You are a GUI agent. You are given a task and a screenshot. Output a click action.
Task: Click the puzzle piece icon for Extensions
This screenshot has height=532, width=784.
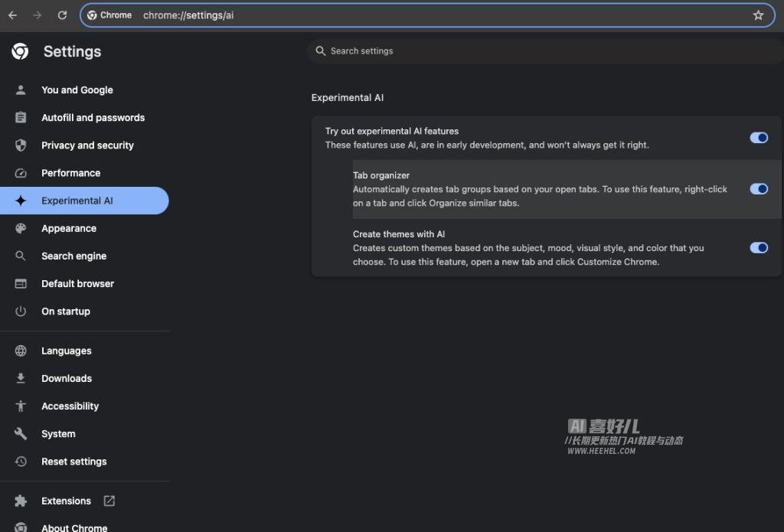click(x=21, y=501)
